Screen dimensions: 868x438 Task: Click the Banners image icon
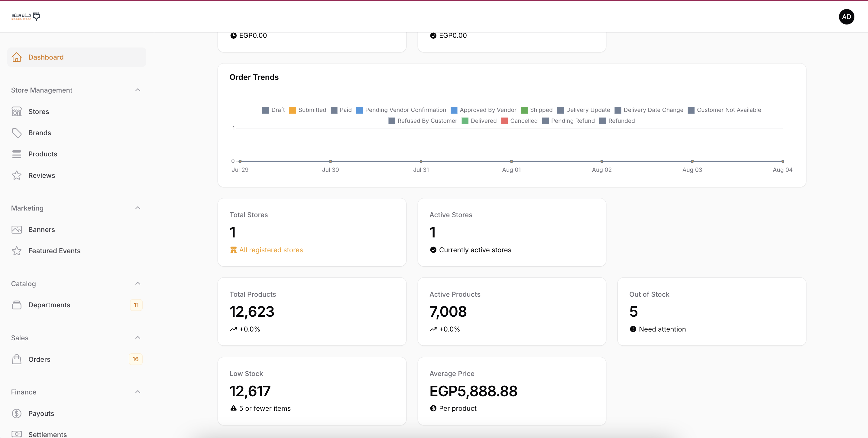17,230
